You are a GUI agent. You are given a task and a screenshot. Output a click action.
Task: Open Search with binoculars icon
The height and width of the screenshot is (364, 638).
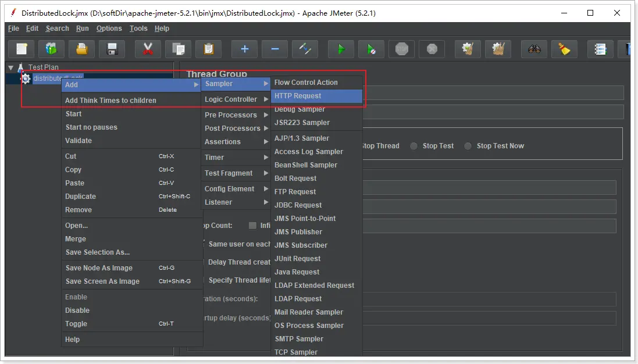pyautogui.click(x=534, y=49)
